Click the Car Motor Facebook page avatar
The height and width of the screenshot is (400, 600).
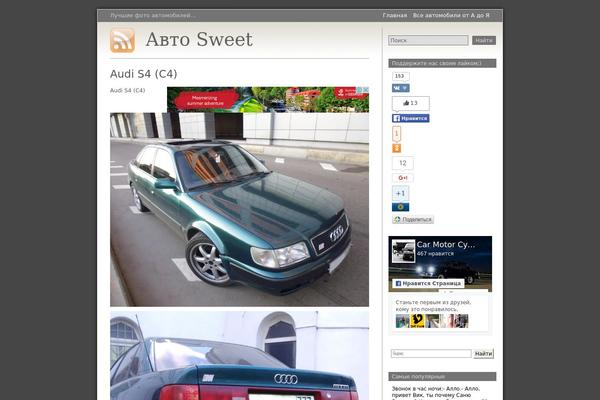403,251
